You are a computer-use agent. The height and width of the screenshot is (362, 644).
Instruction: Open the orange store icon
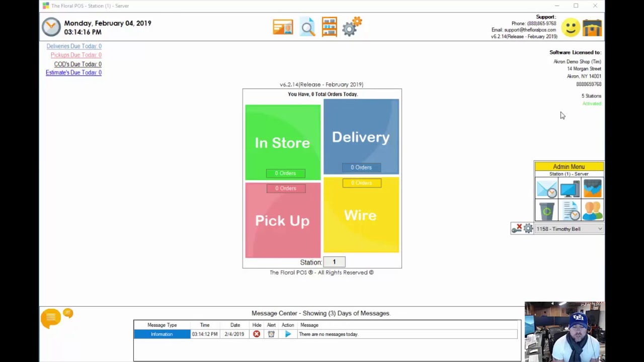(x=592, y=28)
